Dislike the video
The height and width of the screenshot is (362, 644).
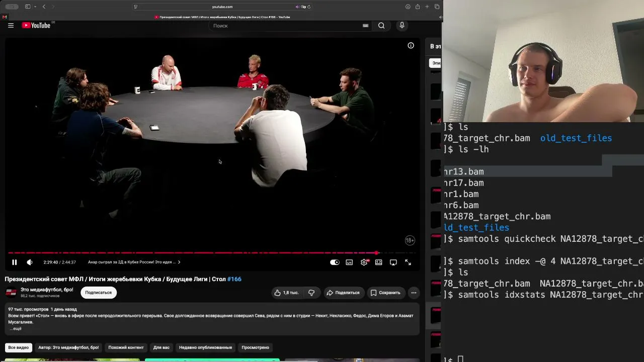pyautogui.click(x=312, y=293)
